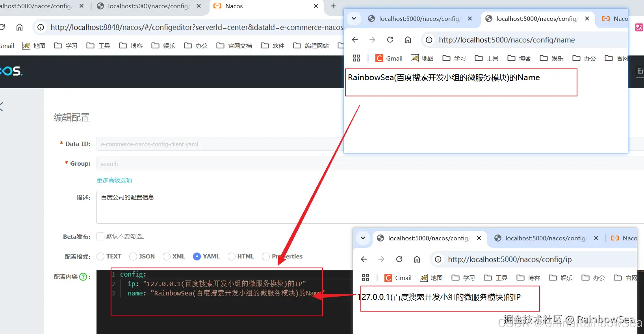The image size is (644, 334).
Task: Click the ip: line in YAML editor
Action: (217, 284)
